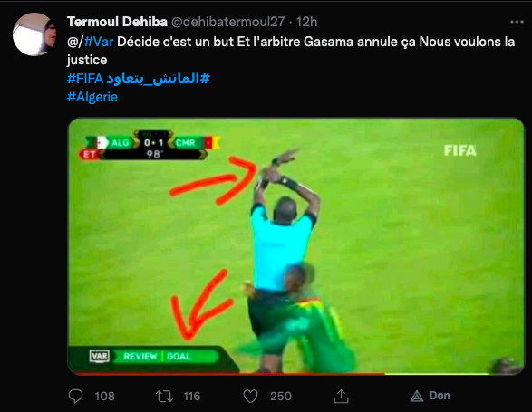Retweet this post via the retweet icon
The height and width of the screenshot is (412, 532).
(164, 396)
